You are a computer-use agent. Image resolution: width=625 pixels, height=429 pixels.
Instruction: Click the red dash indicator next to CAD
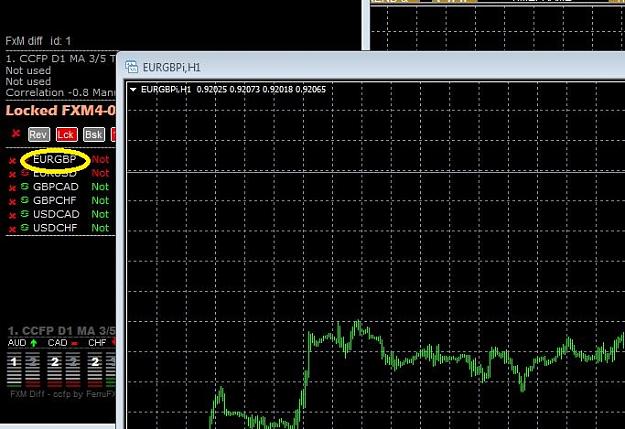coord(75,343)
